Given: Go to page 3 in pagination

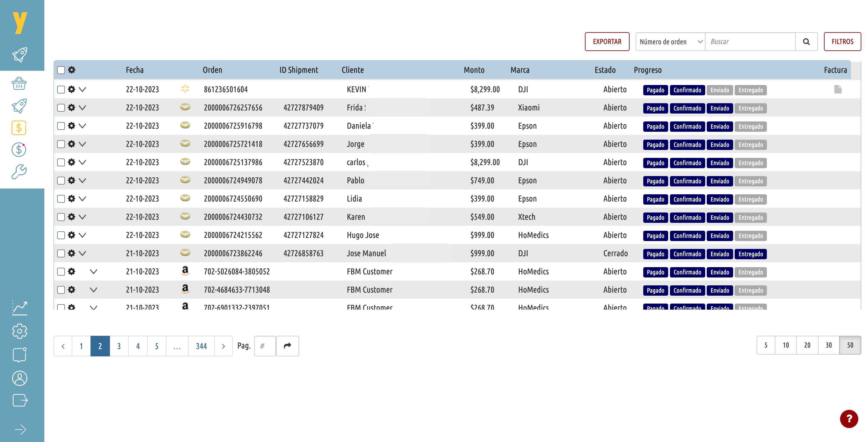Looking at the screenshot, I should [119, 346].
